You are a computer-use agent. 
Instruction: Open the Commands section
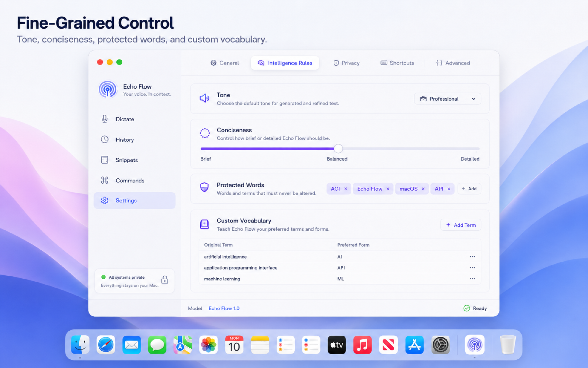pyautogui.click(x=134, y=180)
